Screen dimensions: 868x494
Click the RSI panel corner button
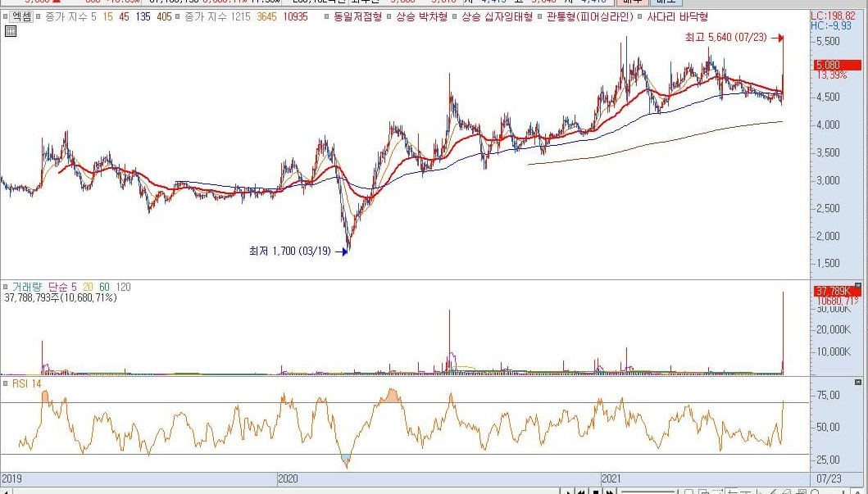(x=858, y=383)
